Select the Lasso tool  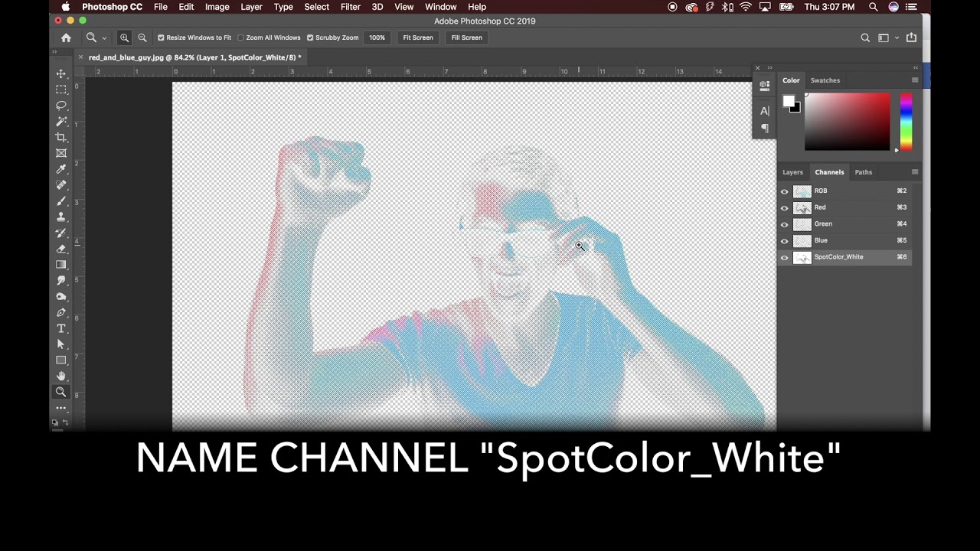[61, 106]
